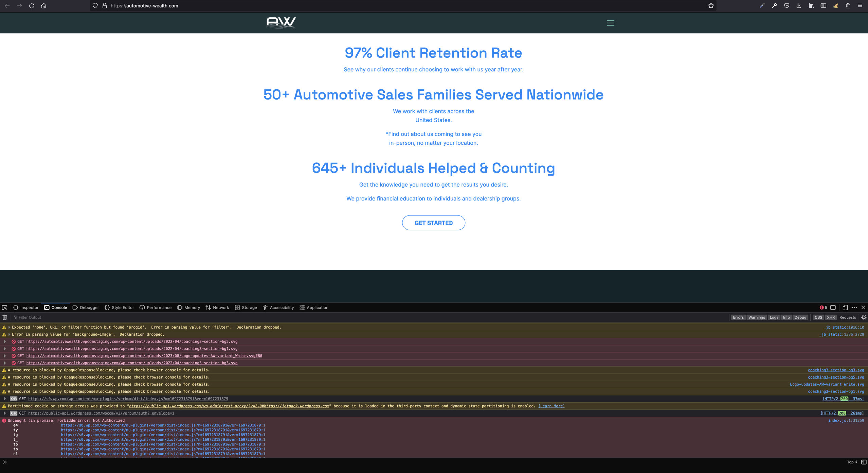Open the Style Editor tab
The width and height of the screenshot is (868, 473).
pos(119,308)
